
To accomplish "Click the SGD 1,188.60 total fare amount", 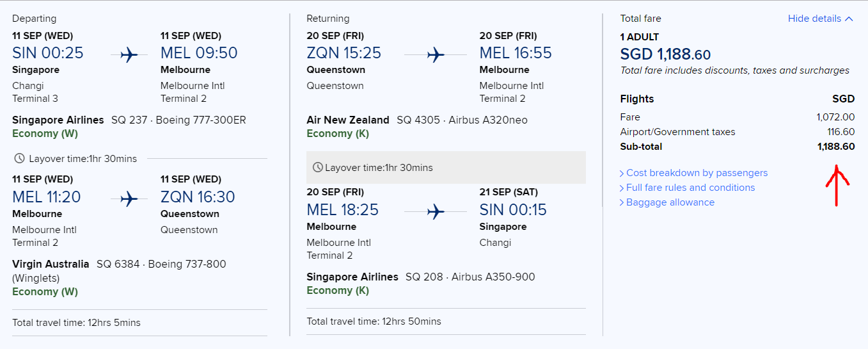I will tap(665, 54).
